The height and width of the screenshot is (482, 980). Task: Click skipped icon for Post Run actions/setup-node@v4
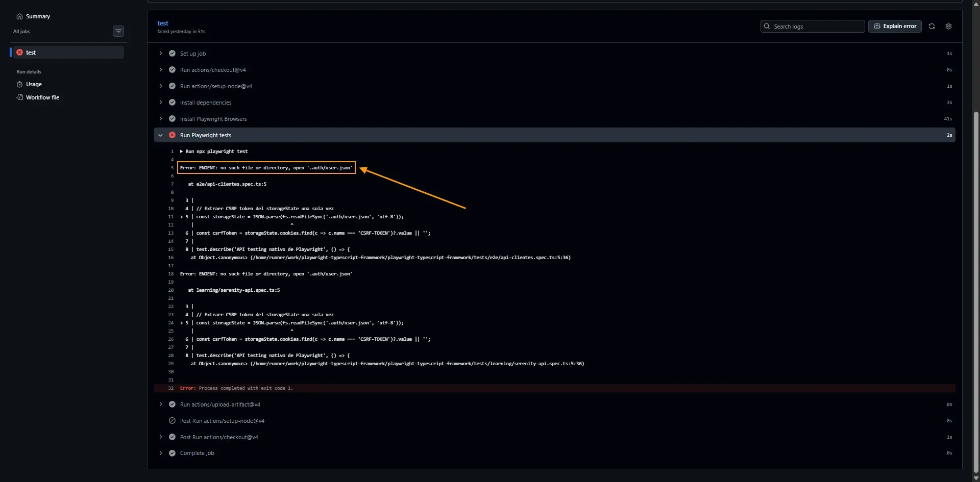click(172, 421)
